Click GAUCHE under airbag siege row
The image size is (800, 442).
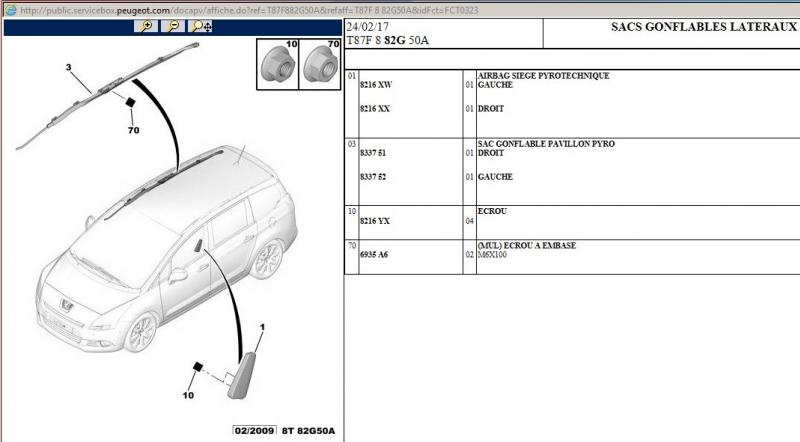point(495,85)
